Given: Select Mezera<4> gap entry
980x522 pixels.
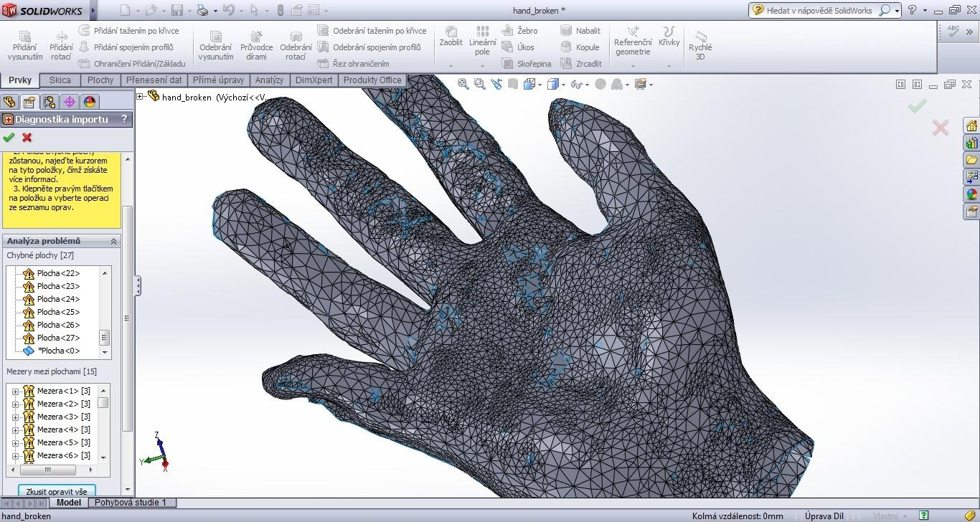Looking at the screenshot, I should pyautogui.click(x=63, y=430).
